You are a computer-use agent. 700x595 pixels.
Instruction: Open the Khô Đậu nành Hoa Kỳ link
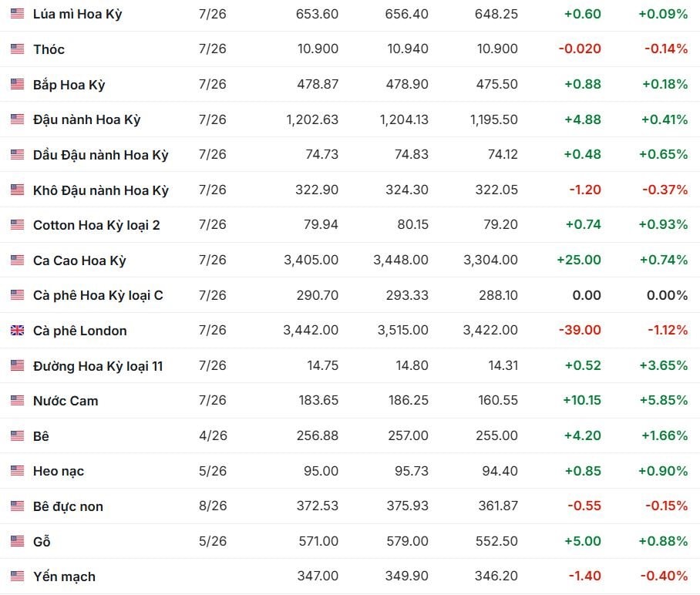[x=100, y=190]
